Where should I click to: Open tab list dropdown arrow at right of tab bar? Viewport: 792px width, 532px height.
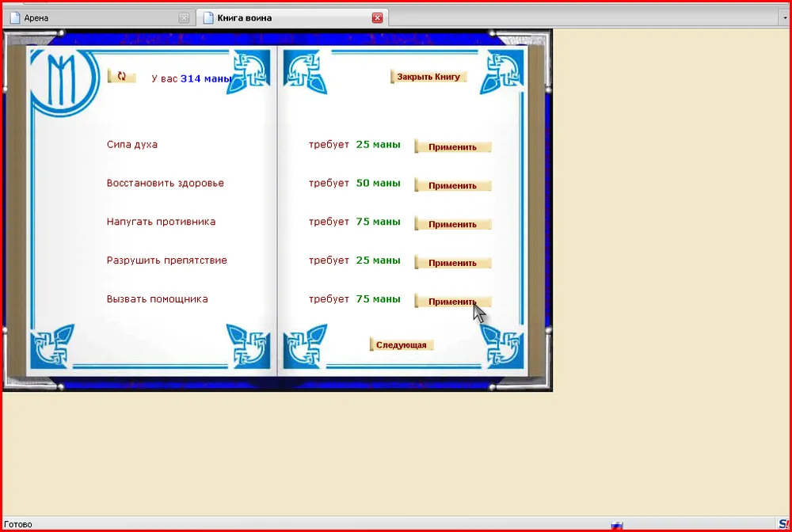[x=785, y=17]
